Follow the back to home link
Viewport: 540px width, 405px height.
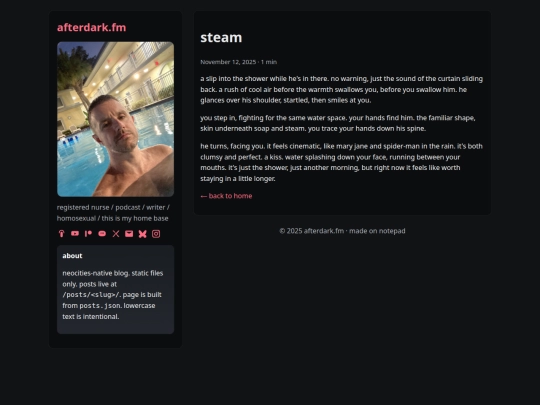226,196
